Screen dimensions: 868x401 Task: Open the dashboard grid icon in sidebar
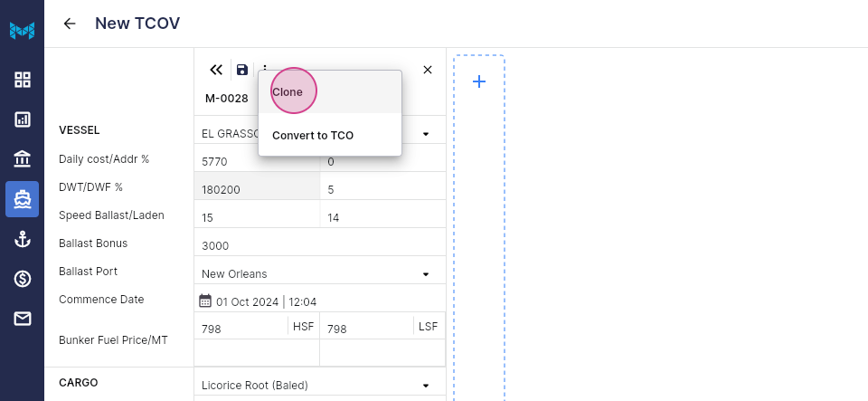[x=22, y=79]
